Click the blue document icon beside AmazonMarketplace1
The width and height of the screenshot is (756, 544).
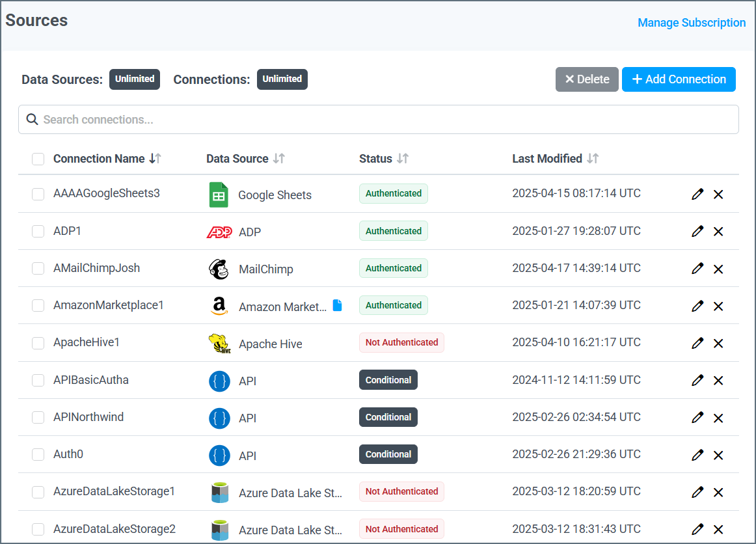pos(338,305)
